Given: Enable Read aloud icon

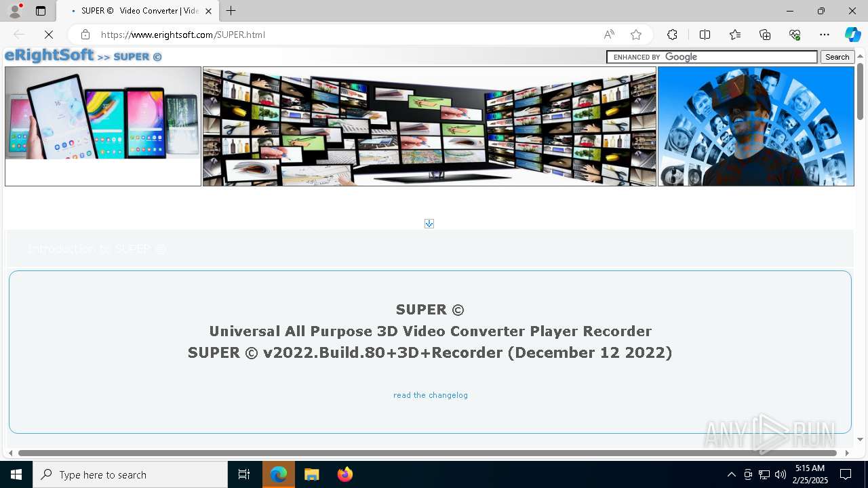Looking at the screenshot, I should pos(609,35).
